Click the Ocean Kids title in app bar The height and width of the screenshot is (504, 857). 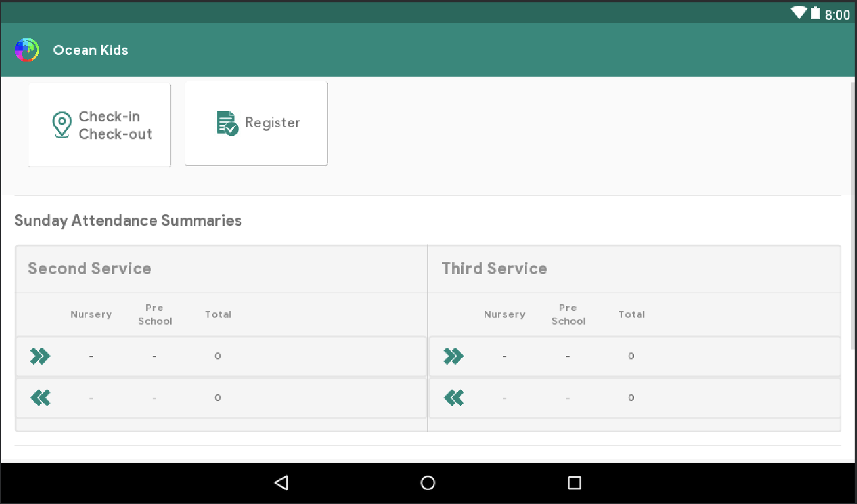click(91, 50)
